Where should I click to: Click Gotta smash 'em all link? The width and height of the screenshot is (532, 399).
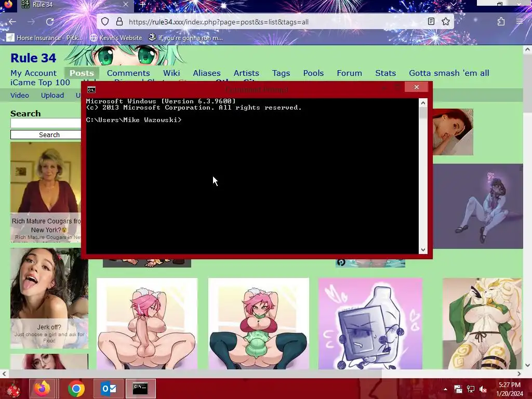point(449,73)
